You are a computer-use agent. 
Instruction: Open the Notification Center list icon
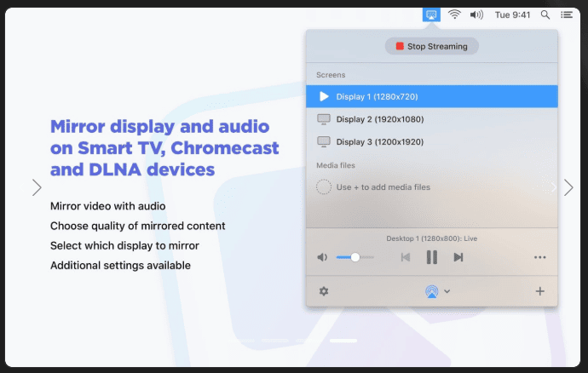(x=567, y=15)
